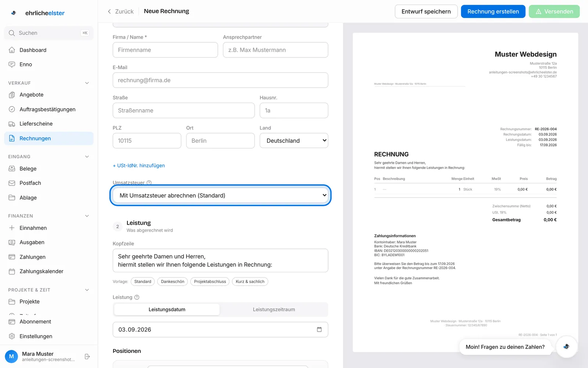Apply the Projektabschluss template

210,282
